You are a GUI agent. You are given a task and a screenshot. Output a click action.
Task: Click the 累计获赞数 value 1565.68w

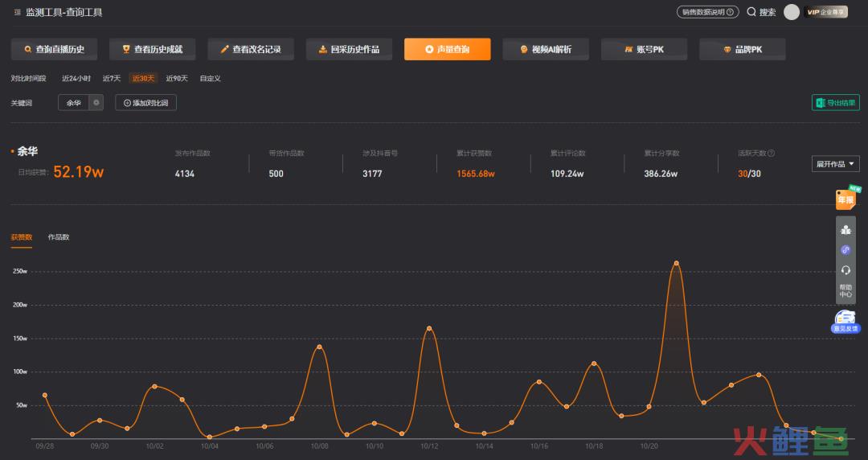click(x=476, y=174)
